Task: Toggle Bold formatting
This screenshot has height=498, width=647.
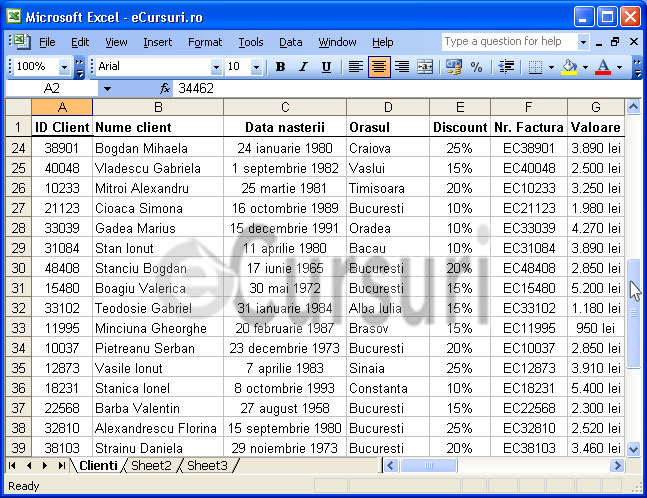Action: pyautogui.click(x=281, y=66)
